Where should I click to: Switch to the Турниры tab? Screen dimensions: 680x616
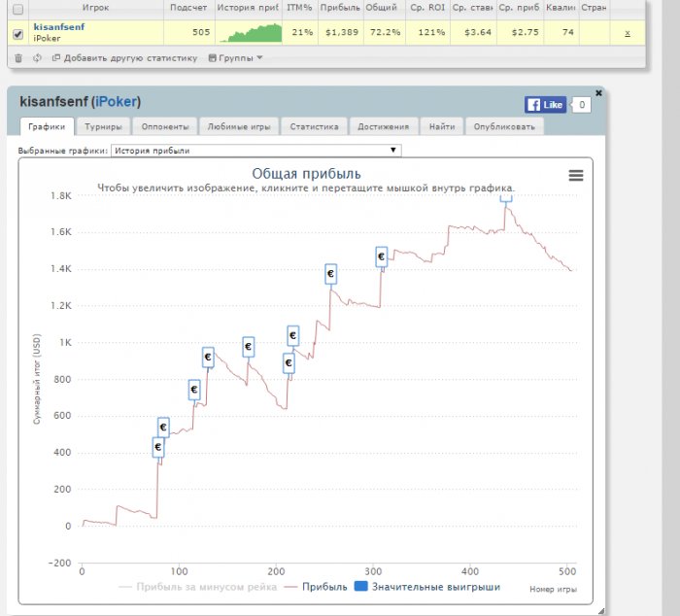click(x=103, y=126)
